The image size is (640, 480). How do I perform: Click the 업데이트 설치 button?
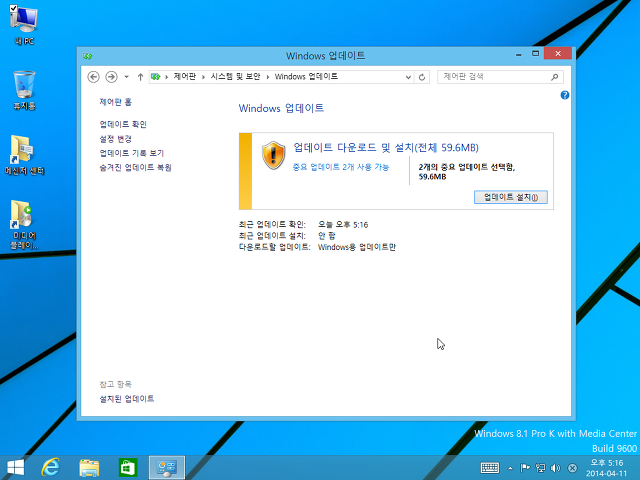[511, 197]
